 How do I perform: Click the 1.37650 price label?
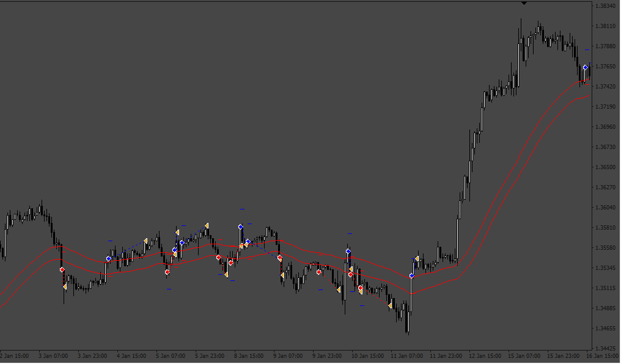pyautogui.click(x=604, y=67)
